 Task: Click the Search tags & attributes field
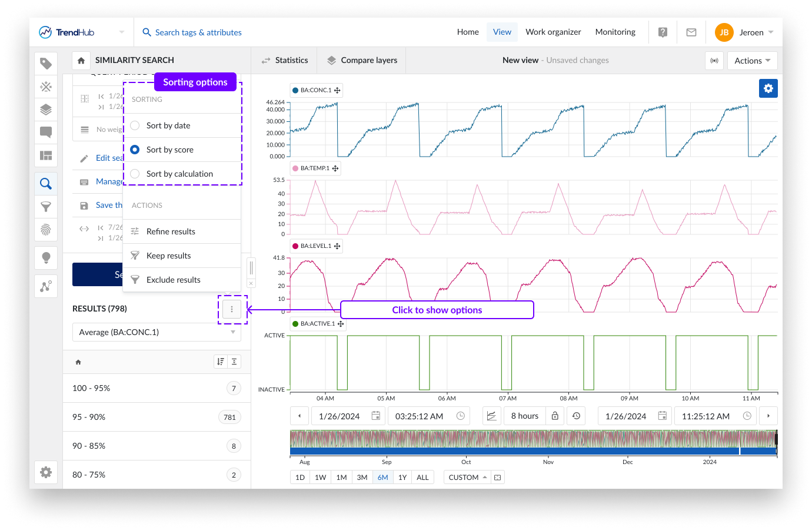[198, 32]
